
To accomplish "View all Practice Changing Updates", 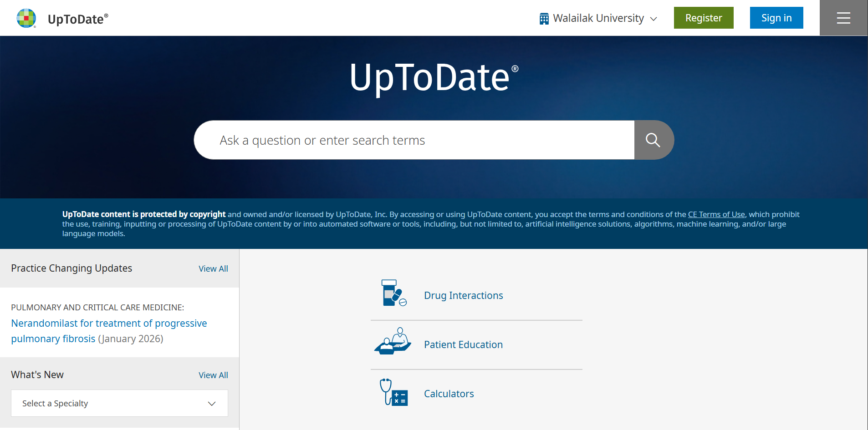I will click(213, 268).
